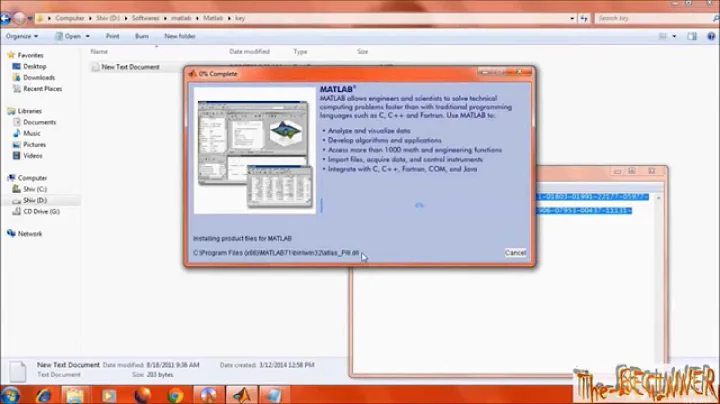Click the MATLAB preview screenshot image
The image size is (720, 404).
click(255, 151)
